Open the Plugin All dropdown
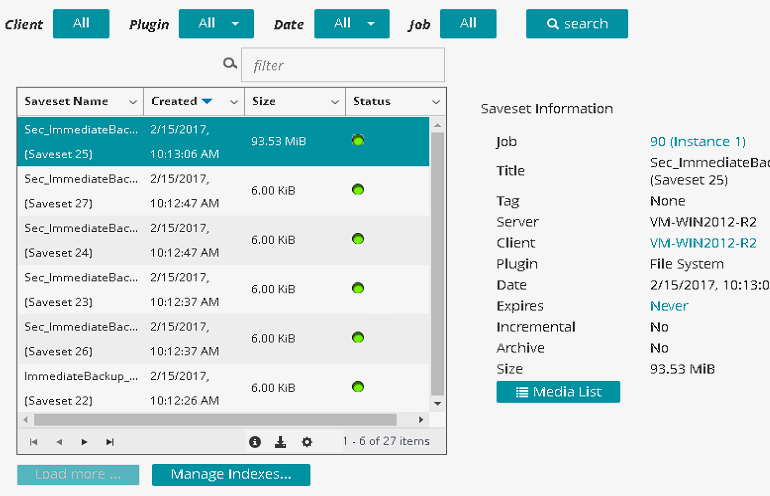This screenshot has height=496, width=770. (x=216, y=24)
